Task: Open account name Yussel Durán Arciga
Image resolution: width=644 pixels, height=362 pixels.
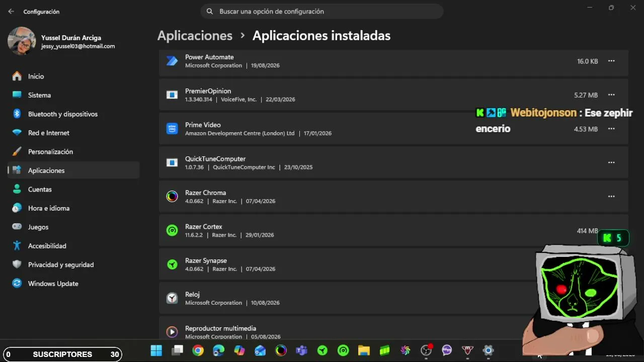Action: (x=71, y=38)
